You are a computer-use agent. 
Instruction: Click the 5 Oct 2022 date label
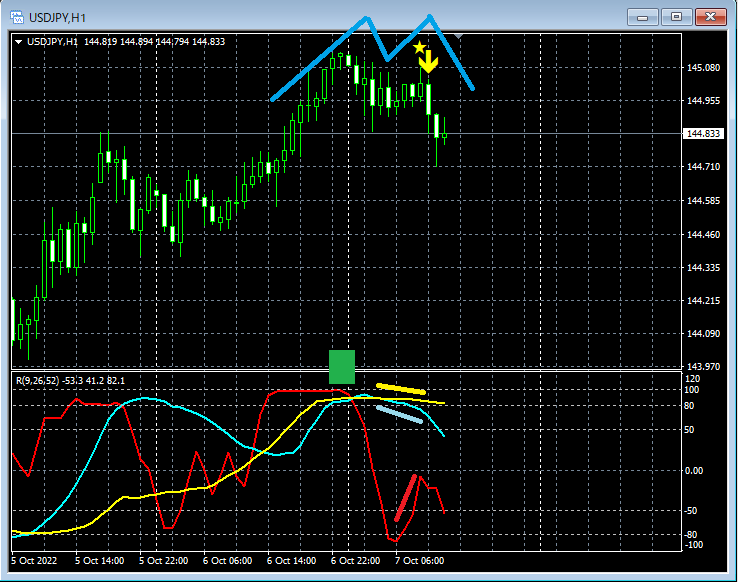coord(34,561)
